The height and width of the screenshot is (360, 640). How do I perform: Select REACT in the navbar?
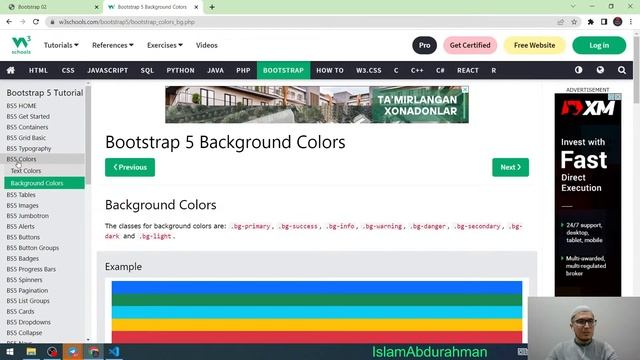(468, 70)
